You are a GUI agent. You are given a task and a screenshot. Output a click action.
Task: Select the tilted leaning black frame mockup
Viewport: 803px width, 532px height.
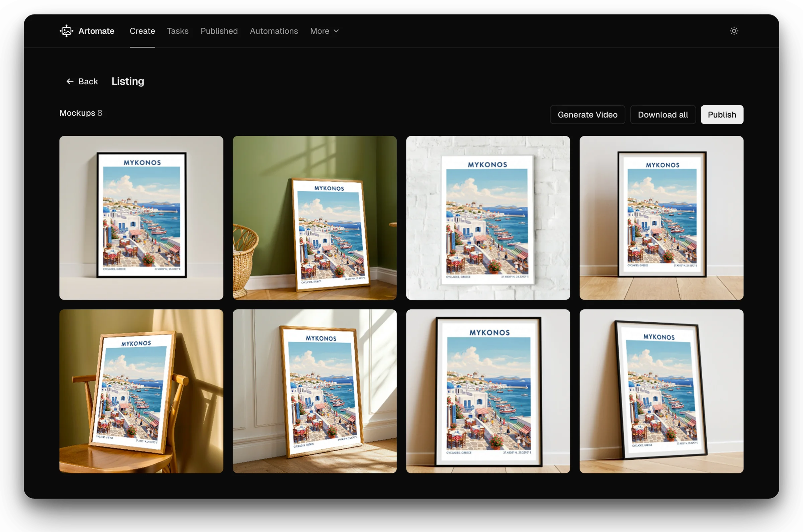(x=661, y=391)
